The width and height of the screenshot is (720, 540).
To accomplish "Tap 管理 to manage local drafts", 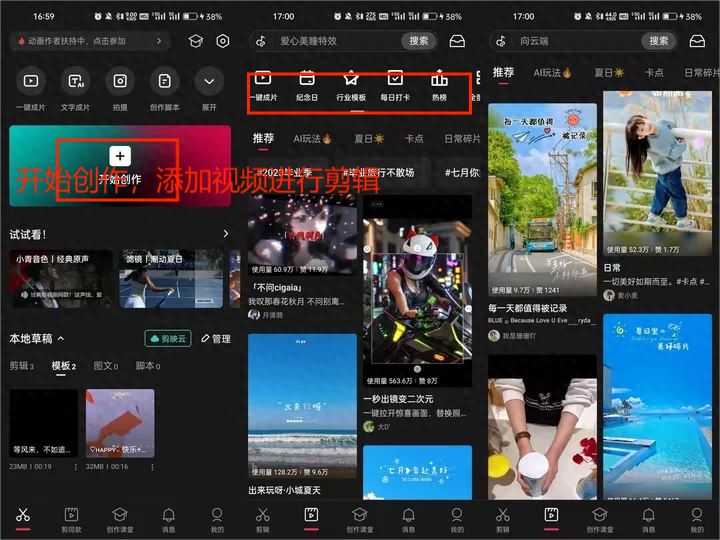I will pyautogui.click(x=215, y=339).
